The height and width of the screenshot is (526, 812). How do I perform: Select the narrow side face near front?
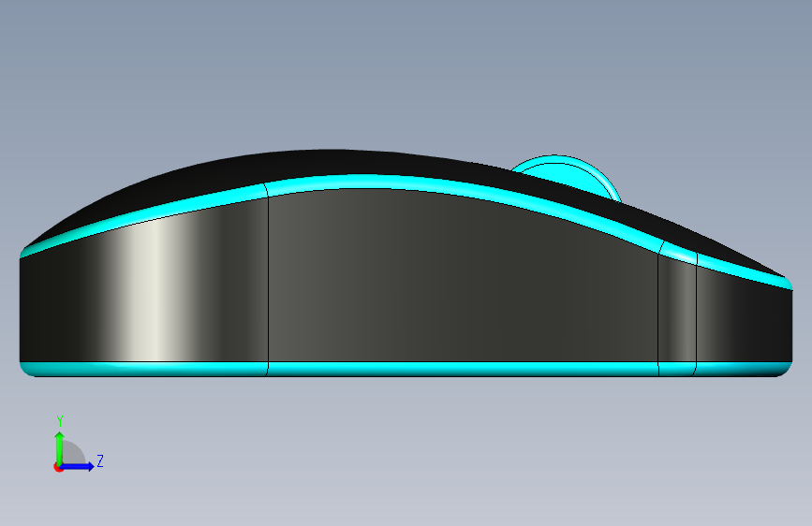click(x=677, y=310)
